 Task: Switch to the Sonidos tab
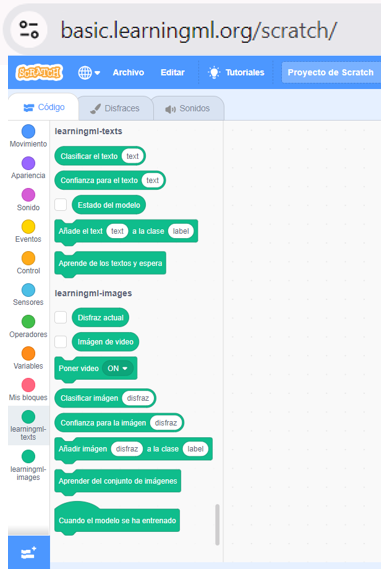[188, 108]
